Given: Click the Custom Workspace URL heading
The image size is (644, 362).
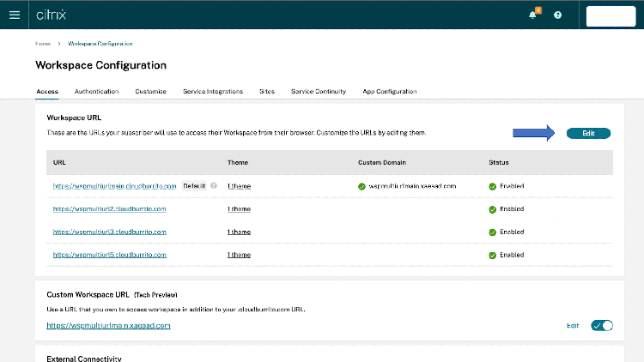Looking at the screenshot, I should pyautogui.click(x=88, y=295).
